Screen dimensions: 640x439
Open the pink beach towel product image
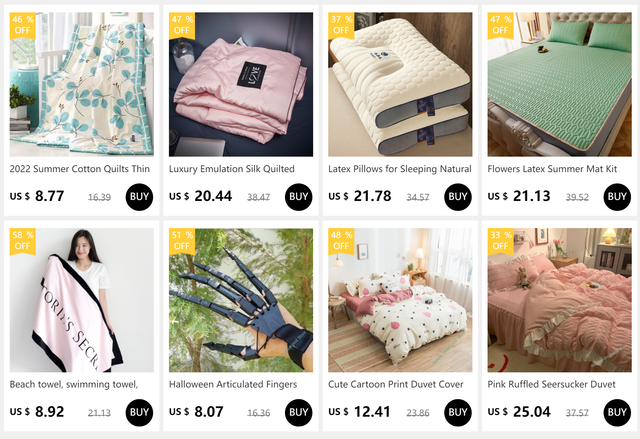click(x=82, y=300)
